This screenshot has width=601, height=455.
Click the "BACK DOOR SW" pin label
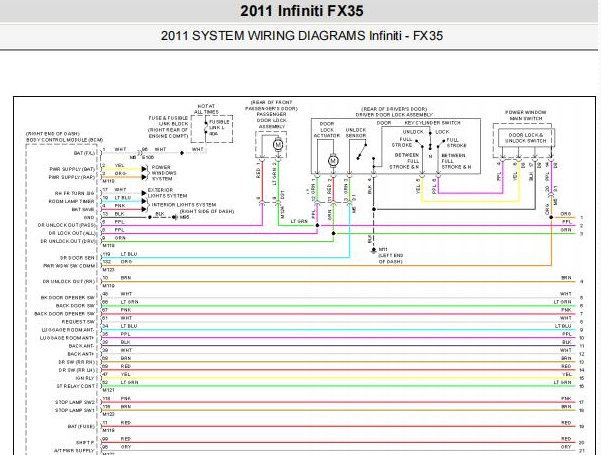pyautogui.click(x=75, y=306)
